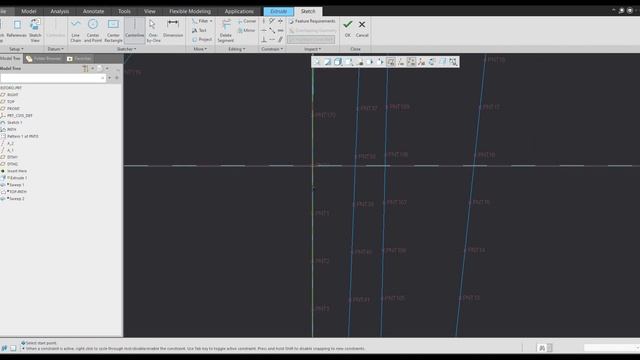Switch to the Extrude tab

[x=278, y=11]
